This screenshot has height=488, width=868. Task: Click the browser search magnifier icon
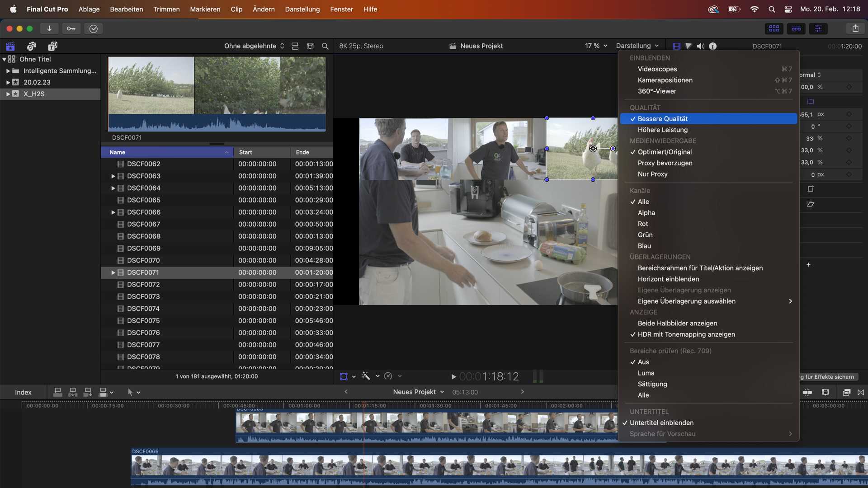325,46
